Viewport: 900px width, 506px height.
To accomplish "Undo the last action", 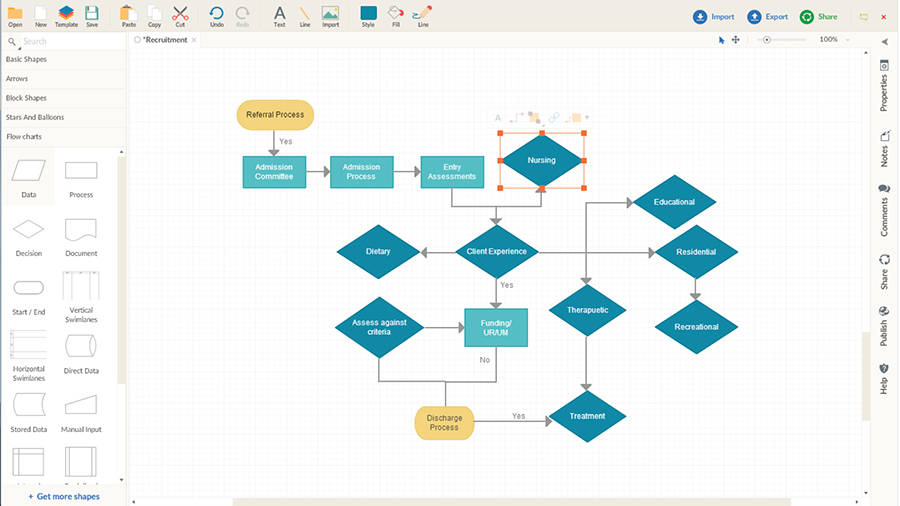I will click(217, 14).
